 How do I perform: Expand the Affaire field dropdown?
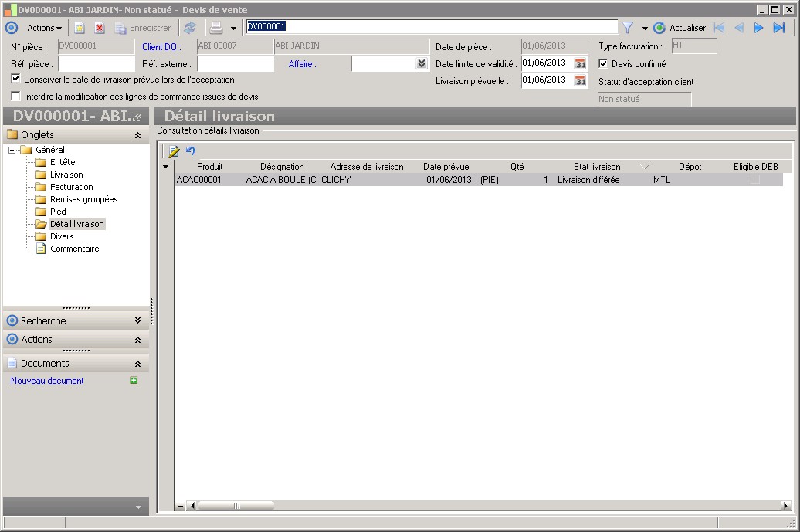tap(421, 64)
